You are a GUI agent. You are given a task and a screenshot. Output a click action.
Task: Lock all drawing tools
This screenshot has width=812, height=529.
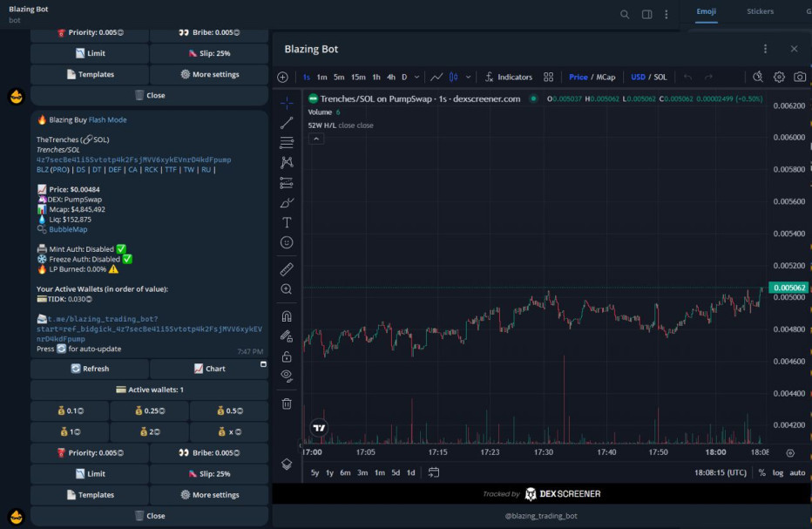click(x=287, y=356)
